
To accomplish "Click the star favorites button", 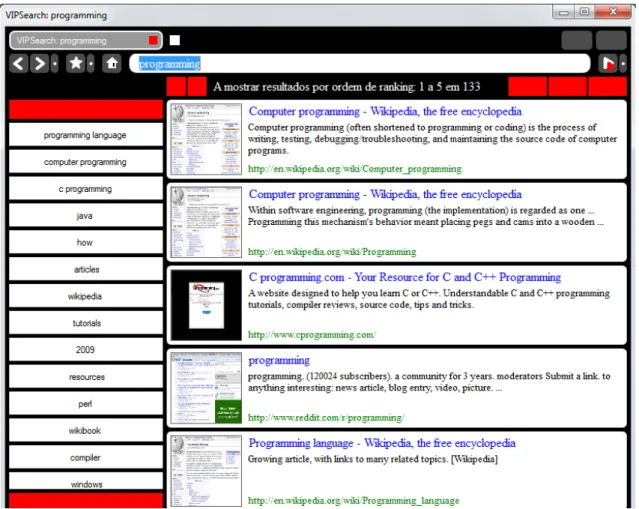I will pos(76,64).
